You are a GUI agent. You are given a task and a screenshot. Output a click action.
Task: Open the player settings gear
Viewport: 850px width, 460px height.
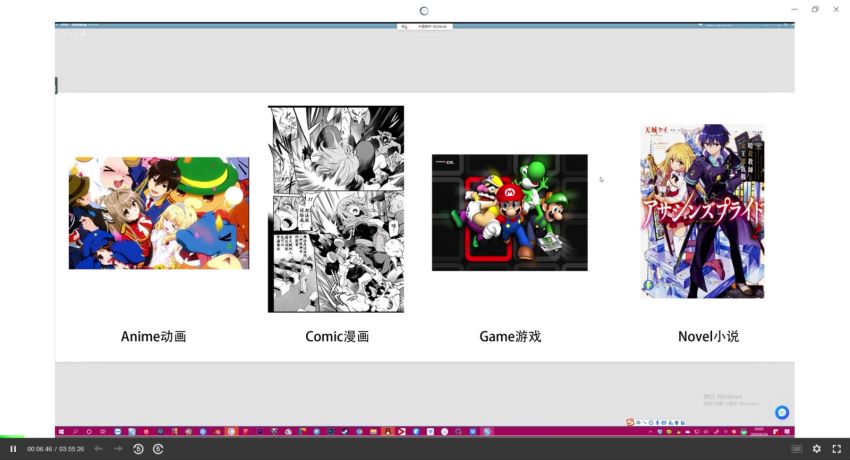click(816, 449)
